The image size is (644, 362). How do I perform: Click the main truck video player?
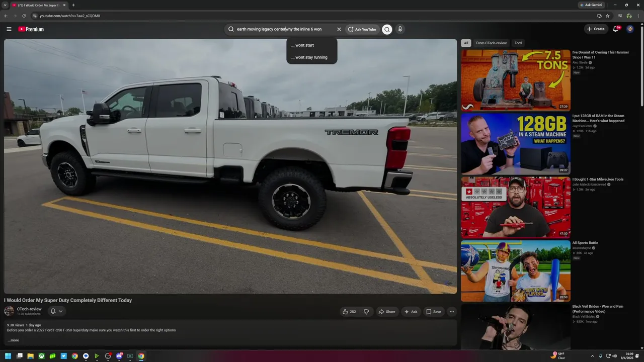pyautogui.click(x=230, y=166)
